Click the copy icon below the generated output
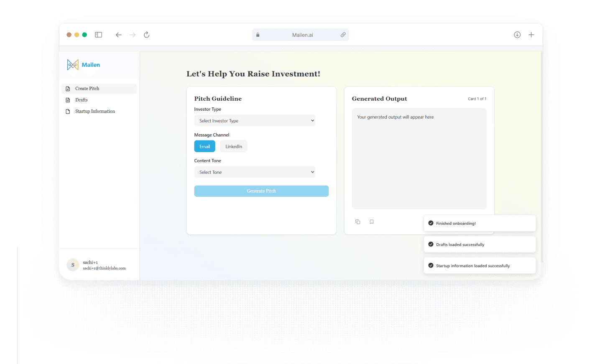 click(358, 221)
